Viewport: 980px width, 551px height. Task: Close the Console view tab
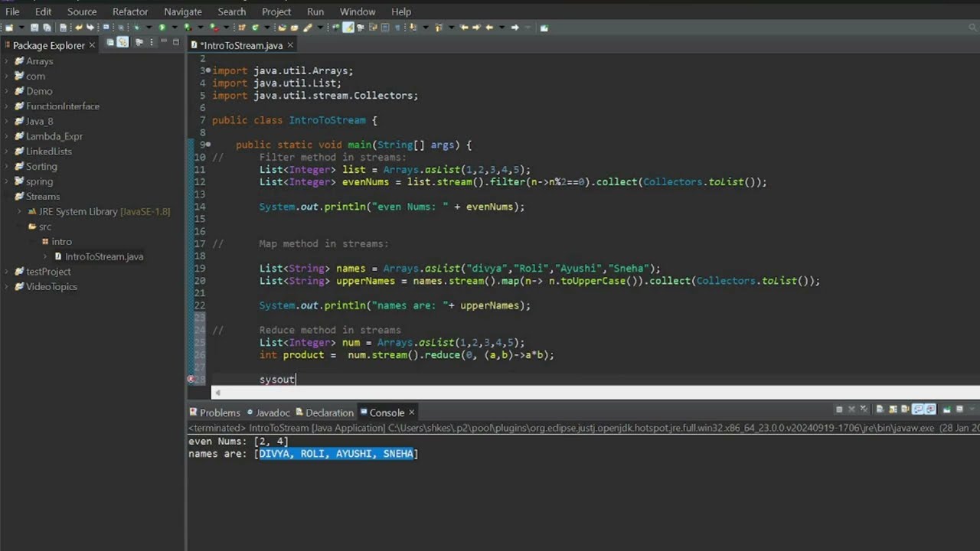(x=411, y=412)
